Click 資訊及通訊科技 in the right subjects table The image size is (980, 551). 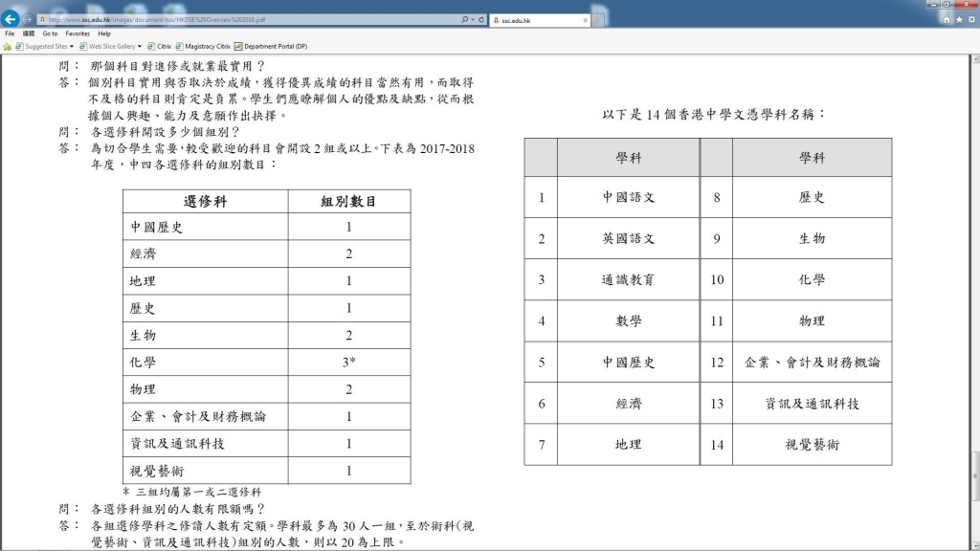(812, 403)
